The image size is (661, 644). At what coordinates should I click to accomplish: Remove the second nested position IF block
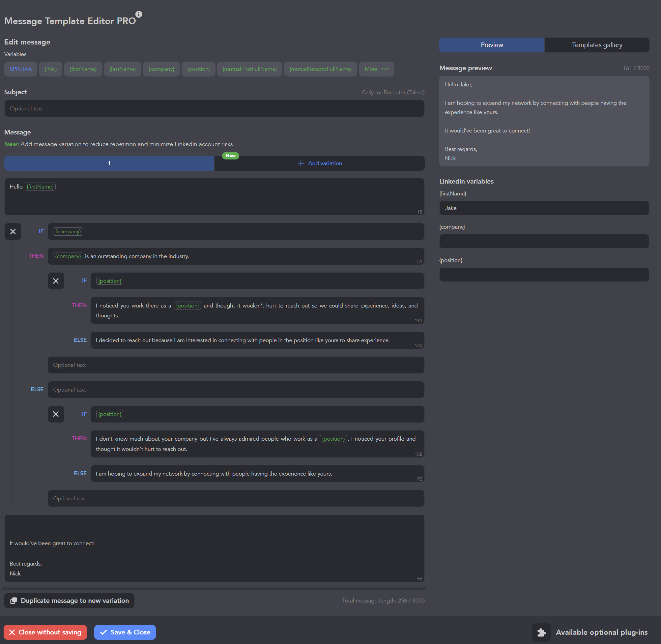tap(56, 414)
